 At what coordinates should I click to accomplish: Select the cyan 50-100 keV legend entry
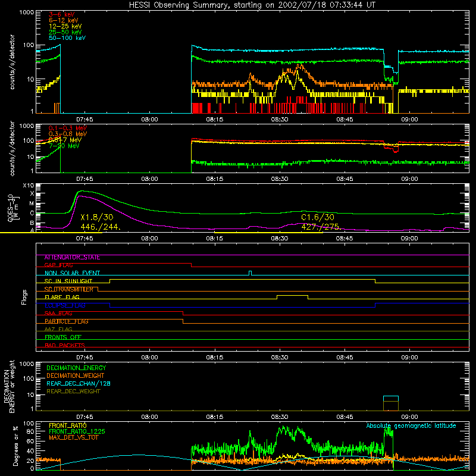pos(67,38)
